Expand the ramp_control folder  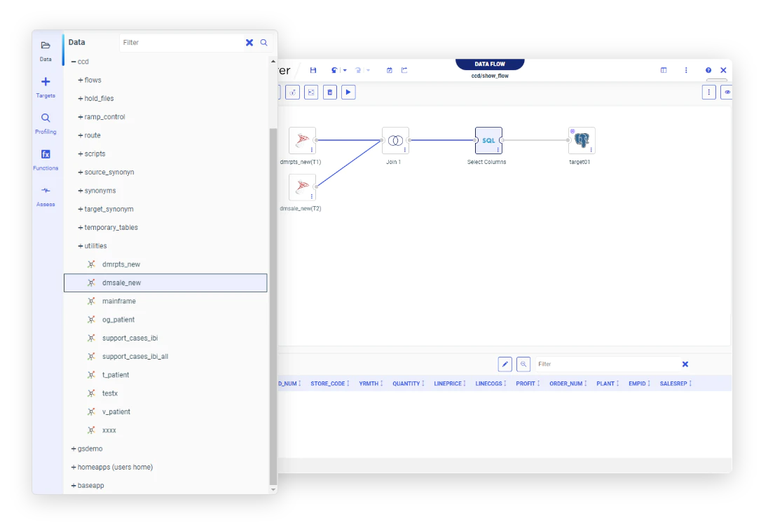81,117
